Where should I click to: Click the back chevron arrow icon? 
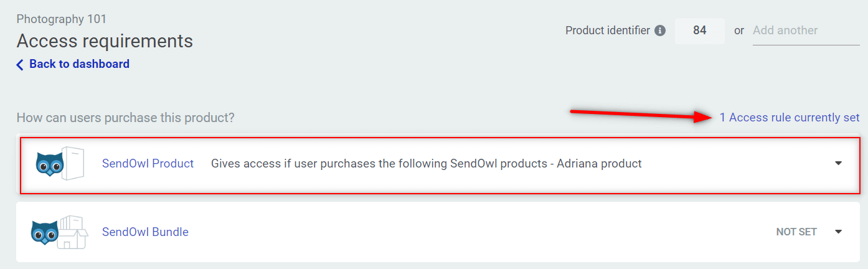[20, 64]
